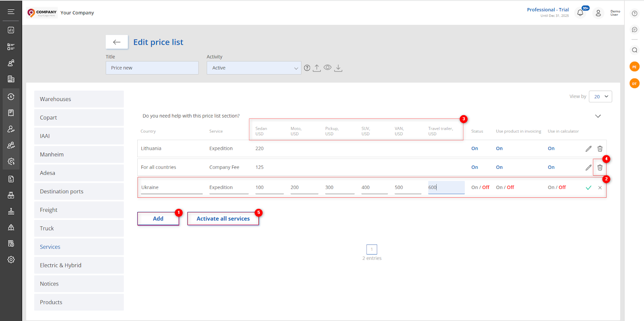Confirm the Ukraine row with the green checkmark
644x321 pixels.
pyautogui.click(x=588, y=188)
